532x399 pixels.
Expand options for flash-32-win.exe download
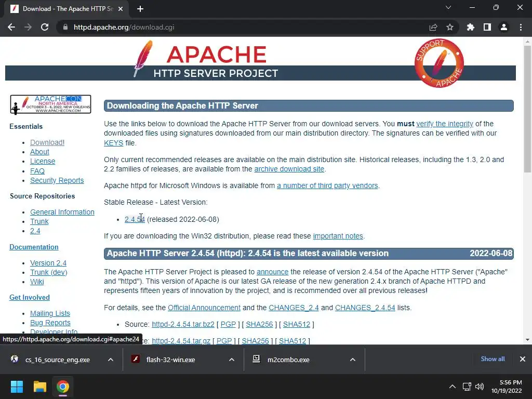tap(232, 360)
